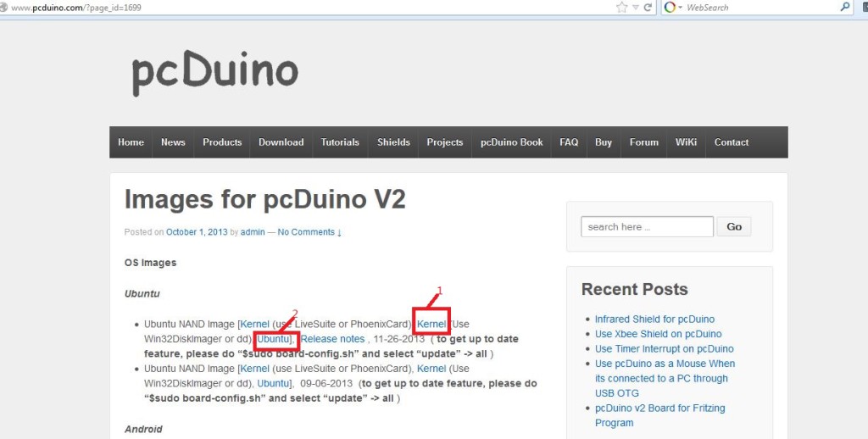
Task: Open Infrared Shield for pcDuino post
Action: coord(654,319)
